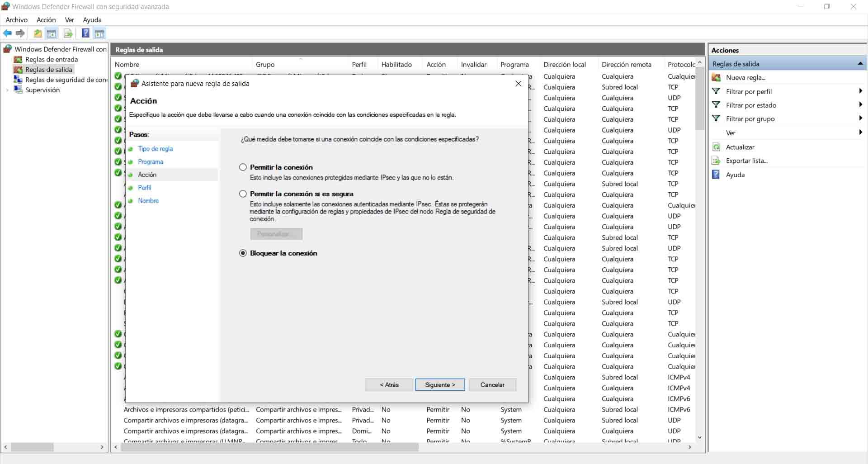The width and height of the screenshot is (868, 464).
Task: Open the Filtrar por perfil submenu arrow
Action: 860,91
